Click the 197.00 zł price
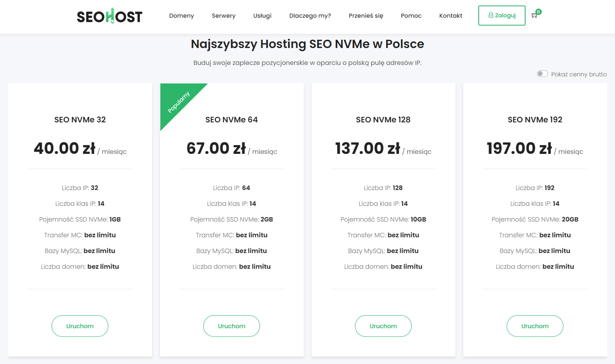 519,148
